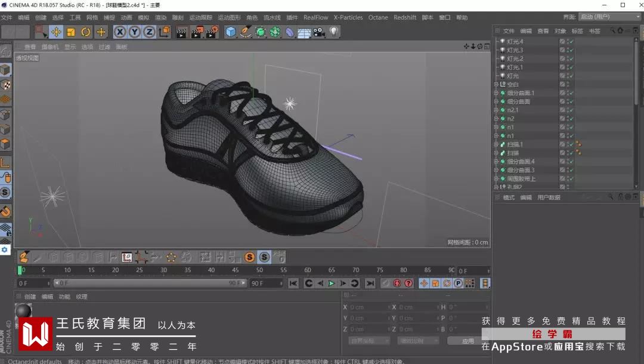Screen dimensions: 644x364
Task: Select the Move tool in top toolbar
Action: (56, 32)
